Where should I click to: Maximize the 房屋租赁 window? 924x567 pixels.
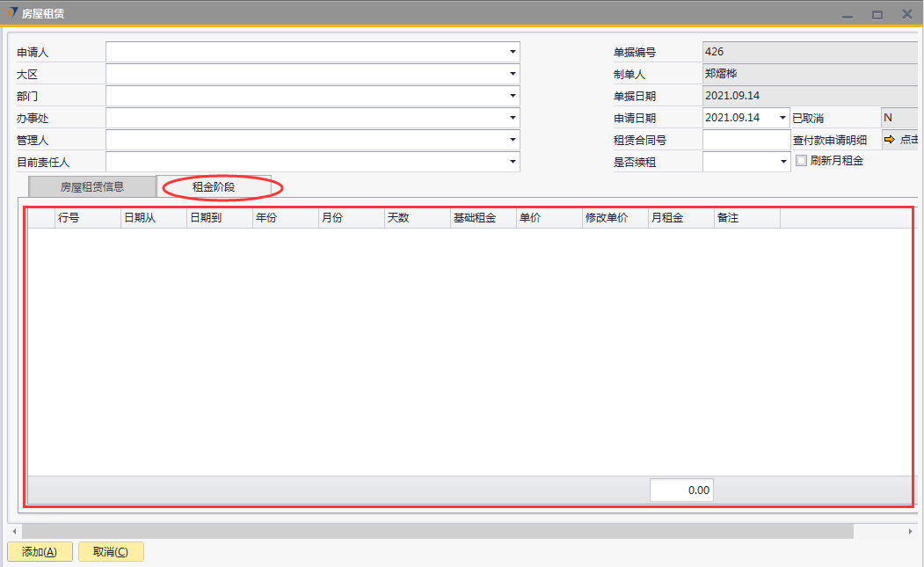click(x=877, y=14)
